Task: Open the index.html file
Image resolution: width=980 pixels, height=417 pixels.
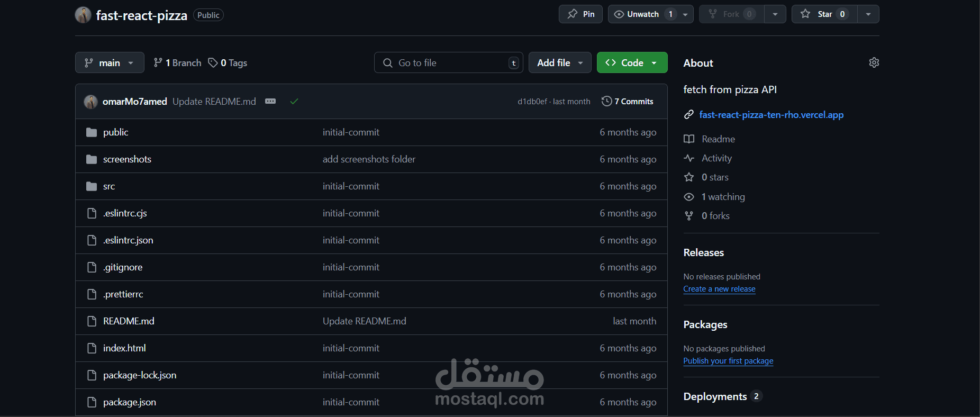Action: (x=124, y=348)
